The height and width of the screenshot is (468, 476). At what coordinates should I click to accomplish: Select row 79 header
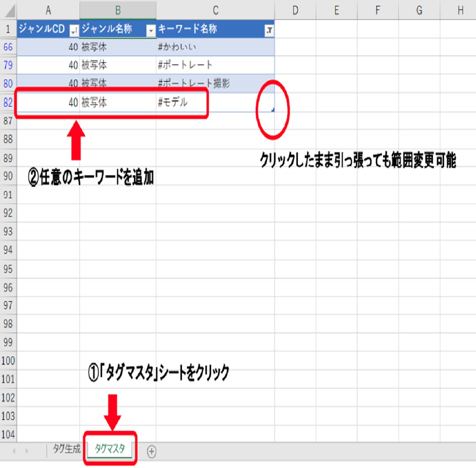(x=8, y=65)
